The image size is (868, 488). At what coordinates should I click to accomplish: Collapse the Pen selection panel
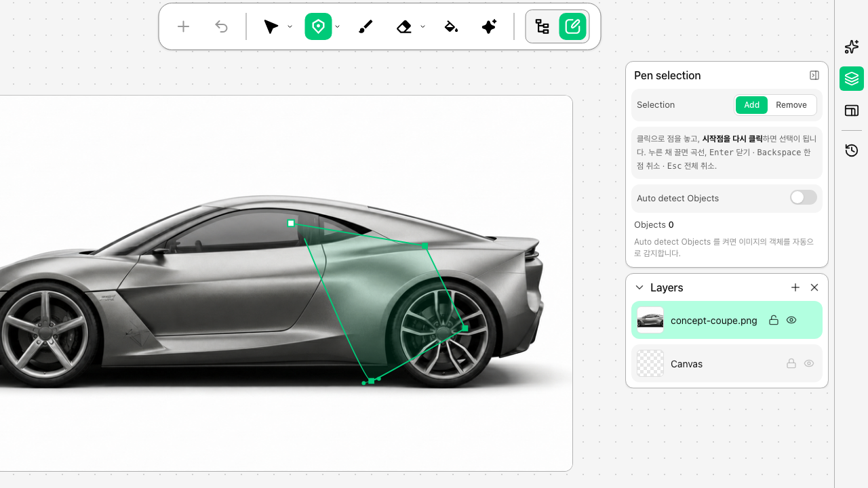point(814,75)
